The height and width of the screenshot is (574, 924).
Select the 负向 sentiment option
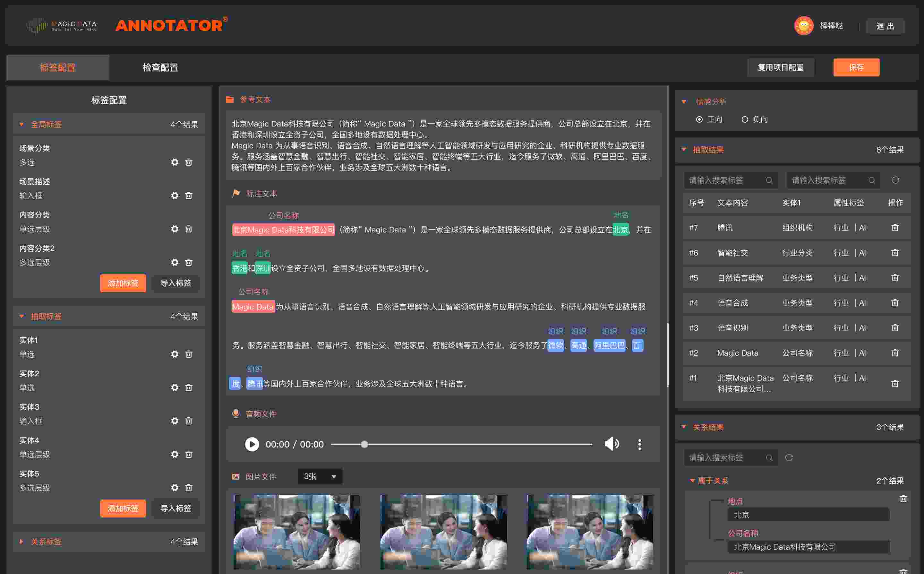[745, 119]
